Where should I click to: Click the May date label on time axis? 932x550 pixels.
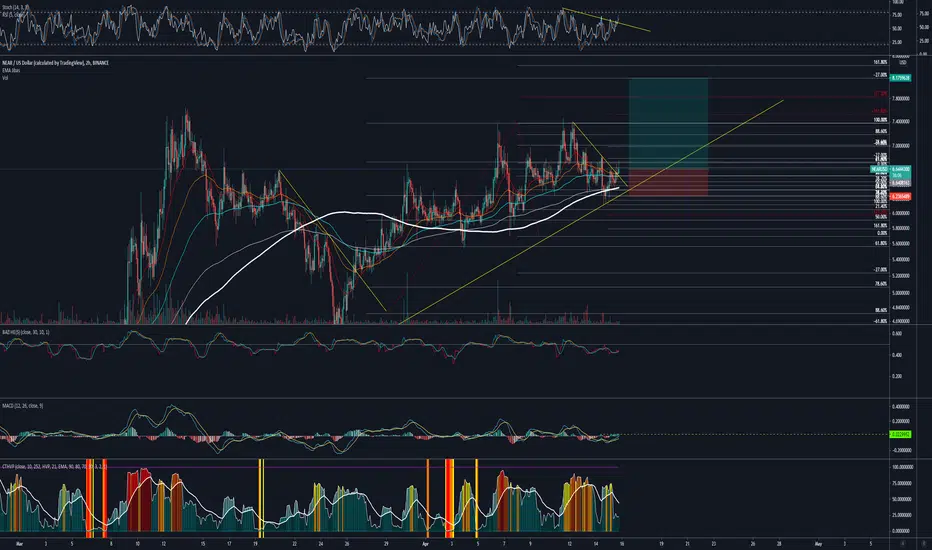818,543
